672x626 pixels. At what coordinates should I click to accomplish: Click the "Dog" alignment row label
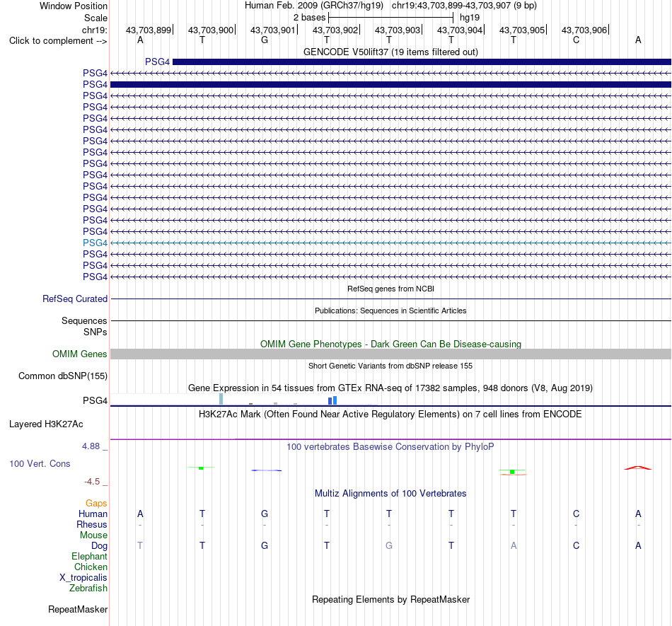click(99, 546)
